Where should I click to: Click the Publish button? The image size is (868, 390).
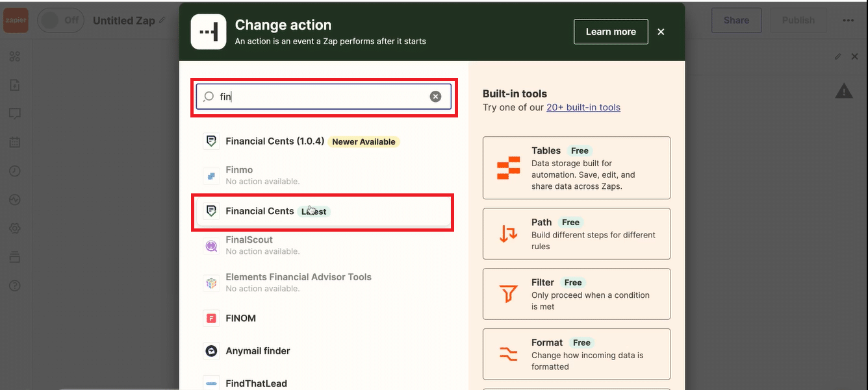click(798, 20)
